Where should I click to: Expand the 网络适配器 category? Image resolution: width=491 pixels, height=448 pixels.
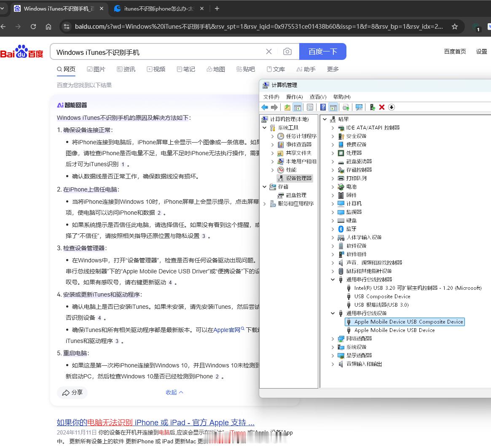333,339
